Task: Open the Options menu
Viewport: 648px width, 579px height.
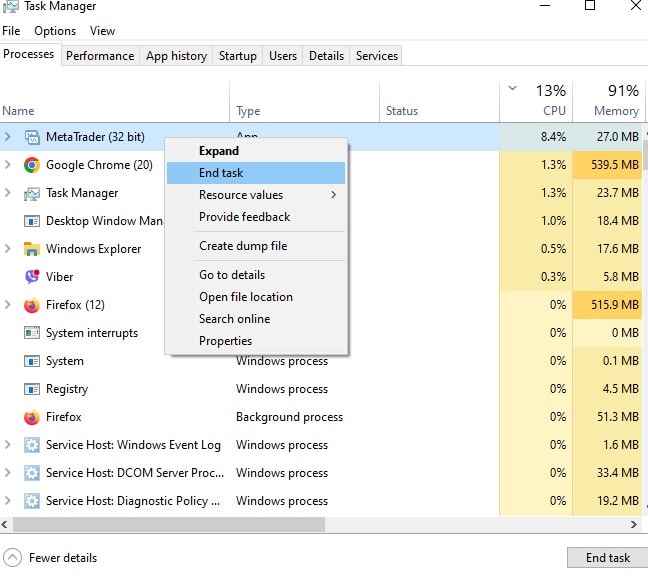Action: point(55,31)
